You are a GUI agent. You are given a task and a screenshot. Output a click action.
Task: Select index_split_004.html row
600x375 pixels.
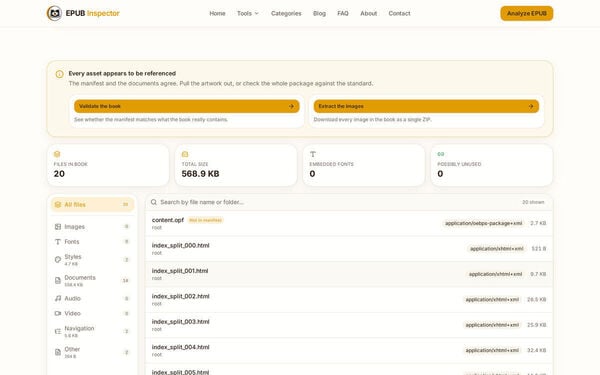[x=349, y=351]
